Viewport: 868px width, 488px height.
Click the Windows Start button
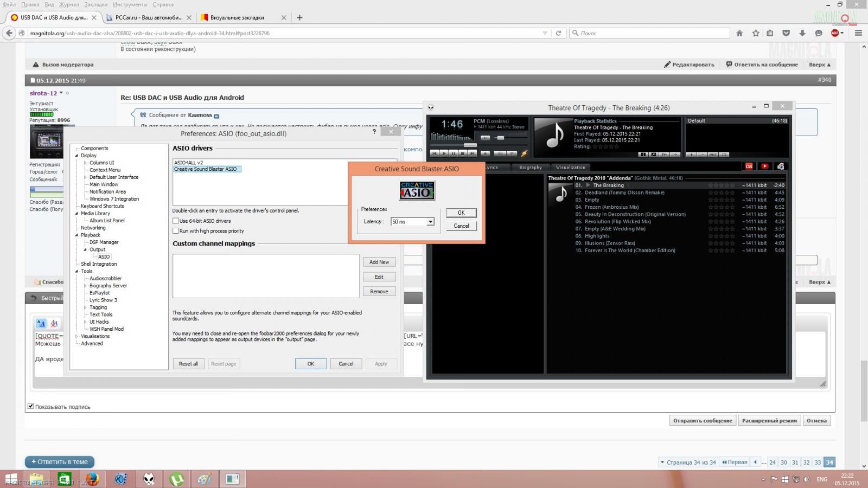coord(11,479)
